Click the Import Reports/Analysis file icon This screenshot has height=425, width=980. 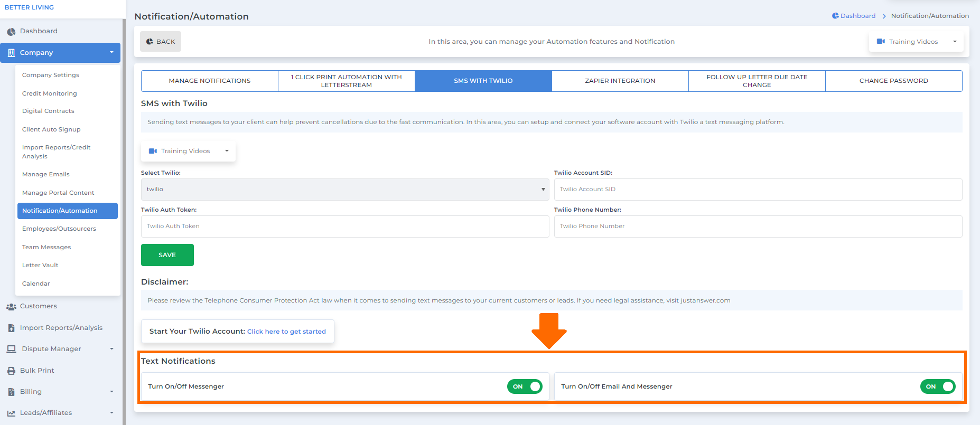(x=11, y=328)
